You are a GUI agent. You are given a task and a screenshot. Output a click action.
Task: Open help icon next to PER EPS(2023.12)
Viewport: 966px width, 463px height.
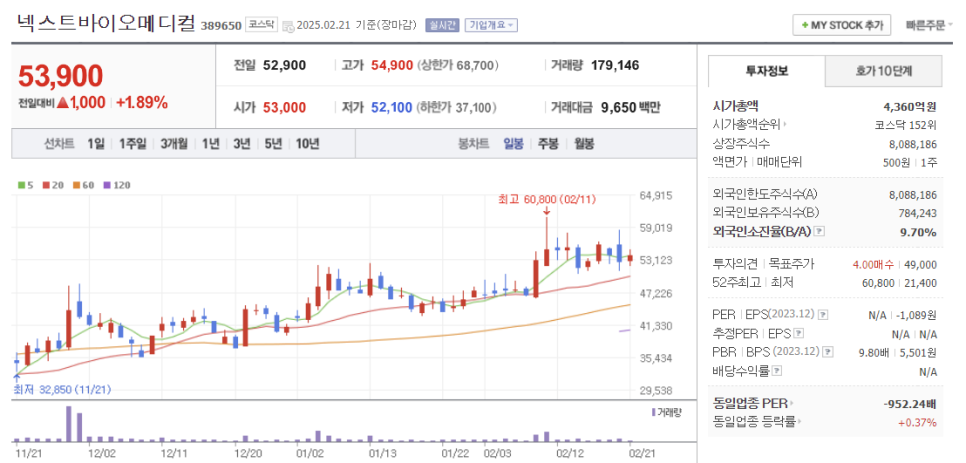(823, 315)
